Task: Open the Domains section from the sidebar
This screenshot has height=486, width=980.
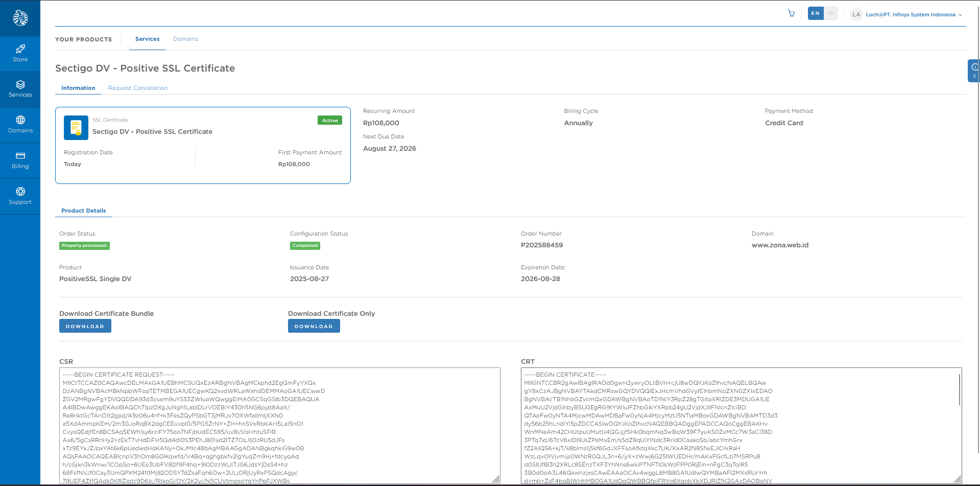Action: (x=20, y=124)
